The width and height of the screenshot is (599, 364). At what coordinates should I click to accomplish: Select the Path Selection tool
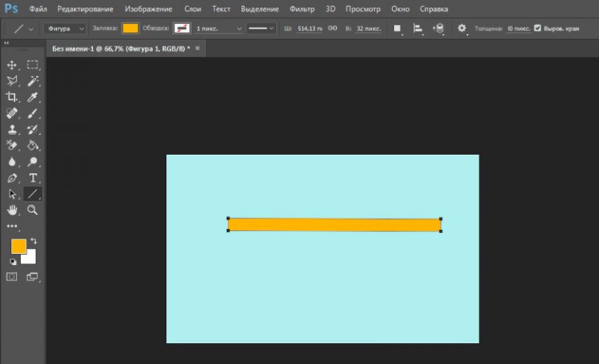(12, 194)
